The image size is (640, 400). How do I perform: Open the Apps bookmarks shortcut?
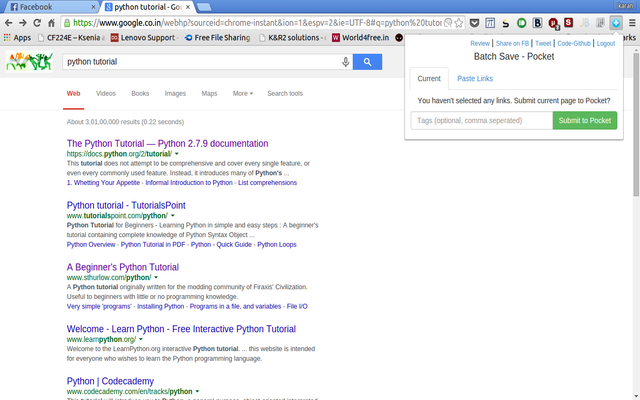[x=18, y=38]
